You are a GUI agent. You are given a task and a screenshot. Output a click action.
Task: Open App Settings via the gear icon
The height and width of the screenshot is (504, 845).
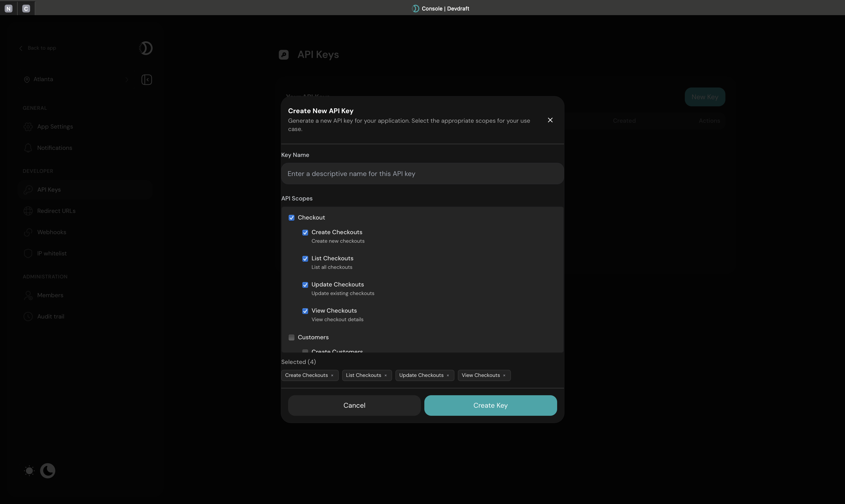click(28, 126)
